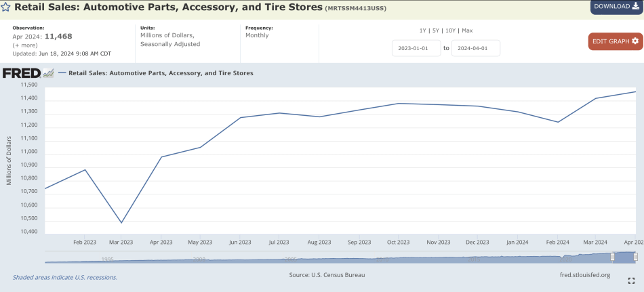Click the left range slider handle
Image resolution: width=644 pixels, height=292 pixels.
click(x=612, y=257)
